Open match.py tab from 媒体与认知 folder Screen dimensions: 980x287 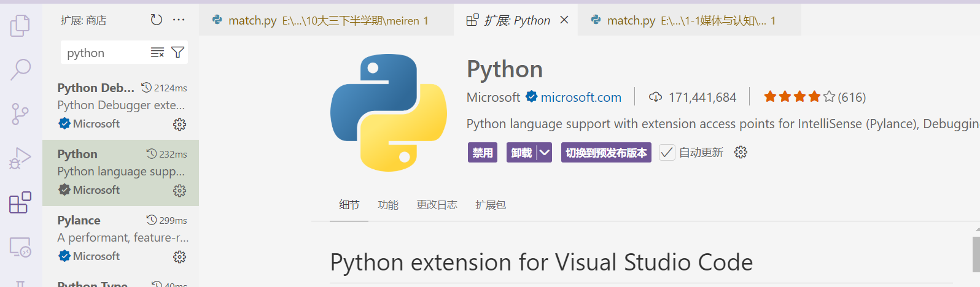click(x=689, y=20)
